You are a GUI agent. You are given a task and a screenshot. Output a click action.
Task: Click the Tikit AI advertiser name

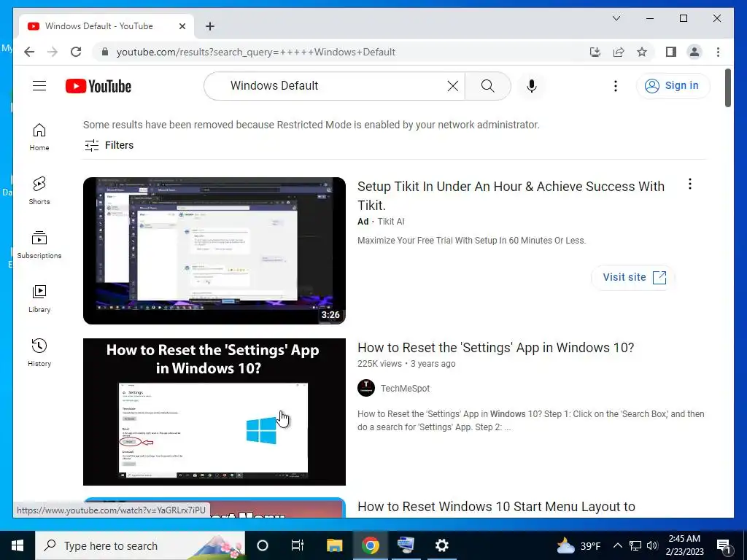pos(391,222)
